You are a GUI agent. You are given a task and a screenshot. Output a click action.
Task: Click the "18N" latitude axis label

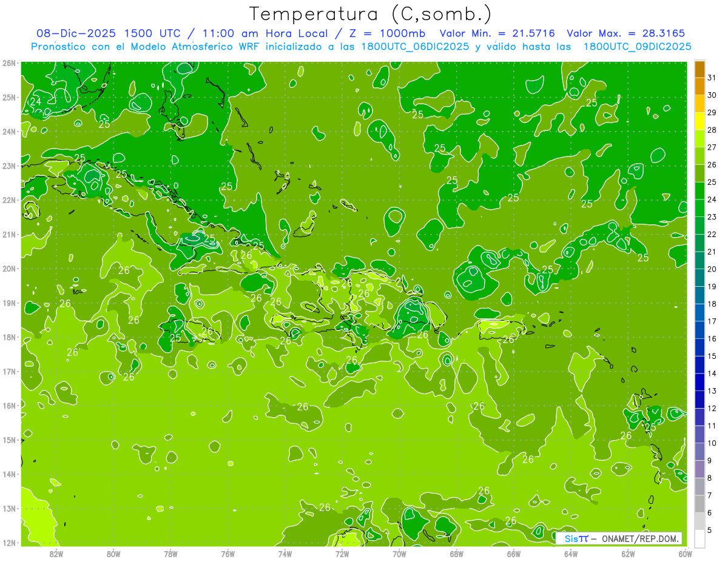[9, 337]
